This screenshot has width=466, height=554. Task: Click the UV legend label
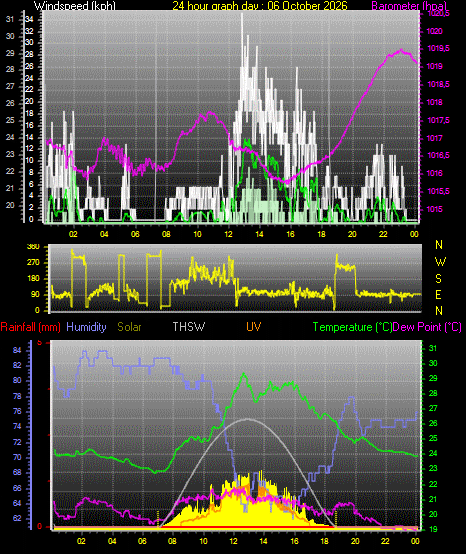point(254,327)
